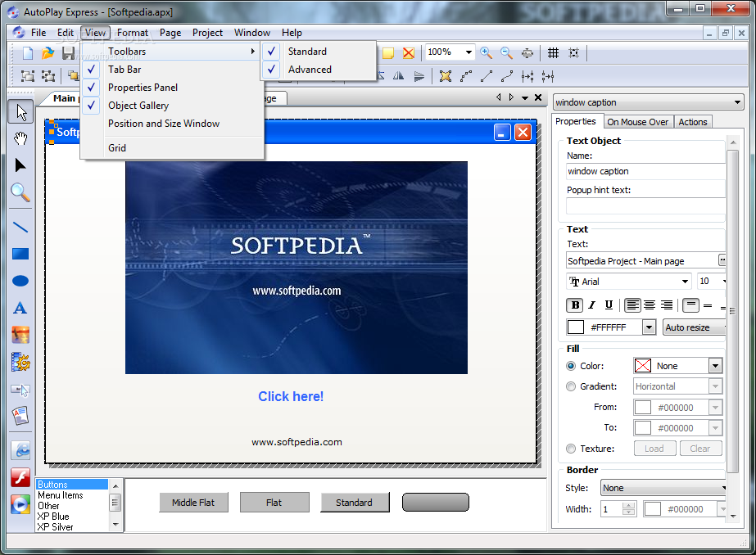Screen dimensions: 756x555
Task: Click the save floppy disk icon
Action: 69,52
